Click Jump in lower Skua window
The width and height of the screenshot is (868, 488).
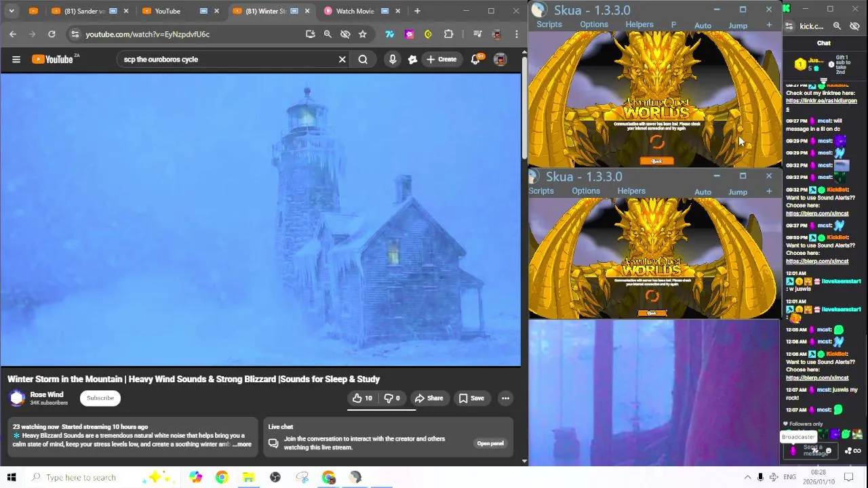[738, 192]
